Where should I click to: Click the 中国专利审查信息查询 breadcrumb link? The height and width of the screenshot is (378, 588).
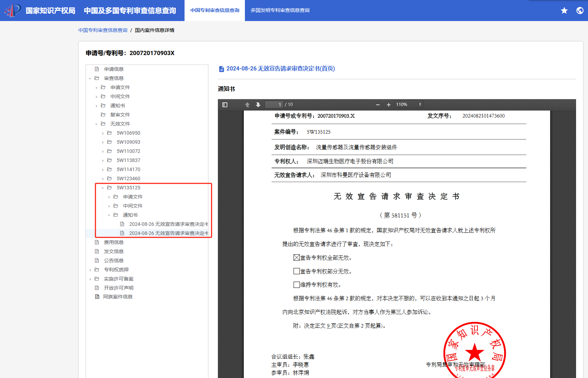pos(103,30)
